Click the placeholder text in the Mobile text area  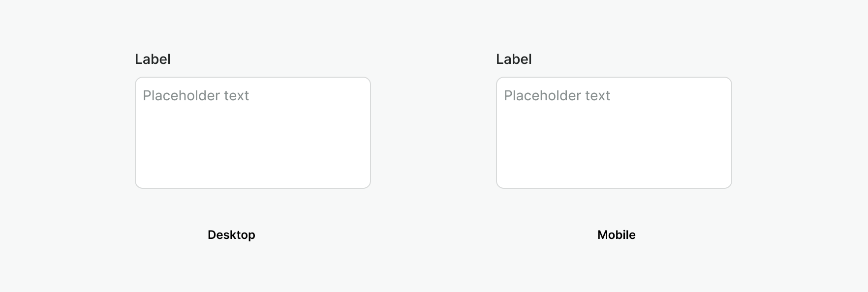557,95
